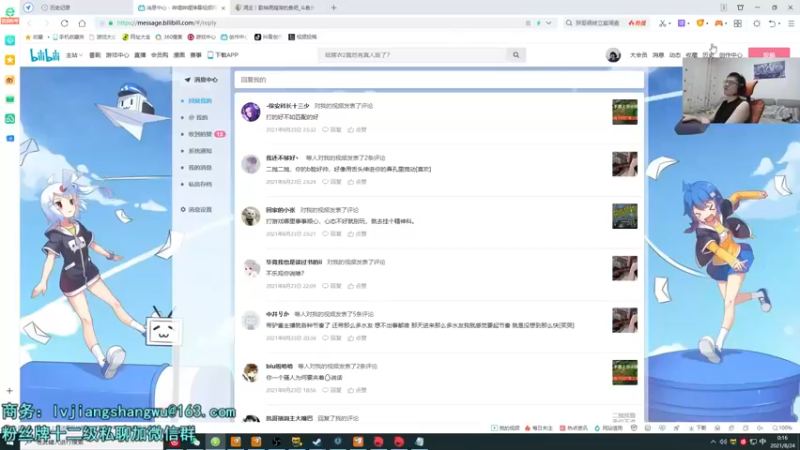Click the scissors screenshot tool icon

pyautogui.click(x=662, y=23)
